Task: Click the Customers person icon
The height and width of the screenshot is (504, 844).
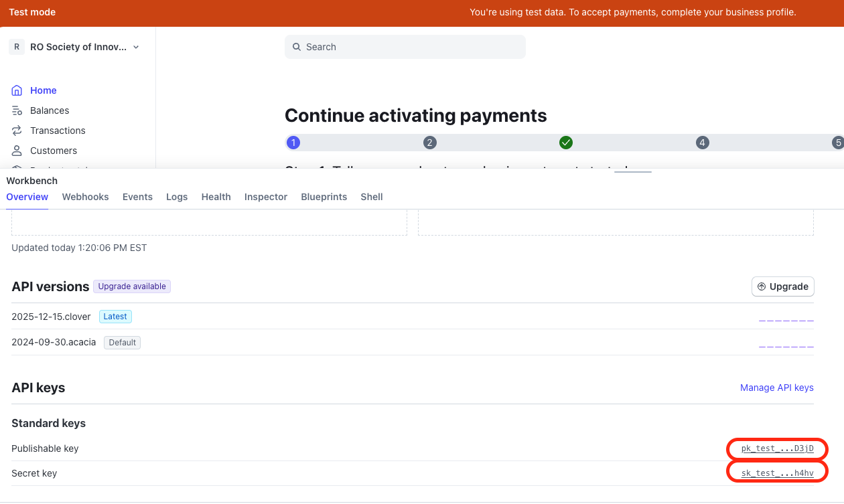Action: 17,151
